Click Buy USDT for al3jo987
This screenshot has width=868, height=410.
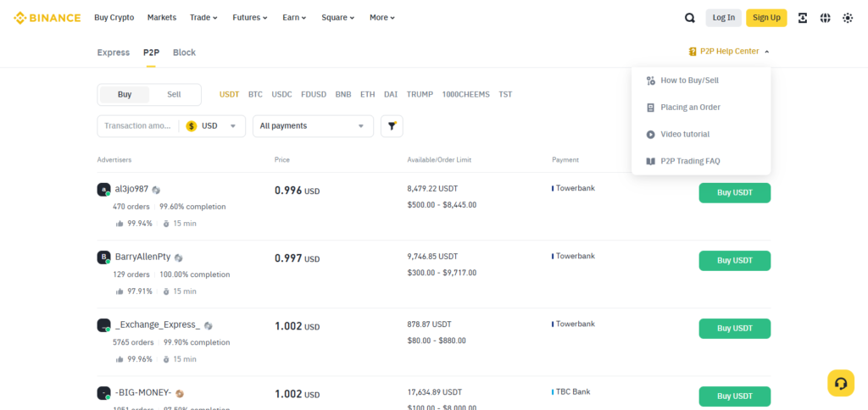(735, 193)
